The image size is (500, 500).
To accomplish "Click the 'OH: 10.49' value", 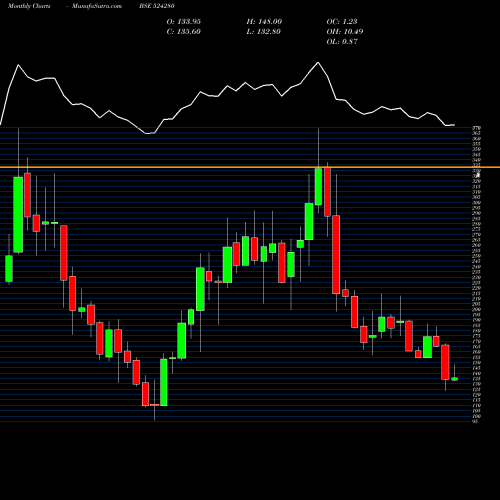I will [345, 32].
